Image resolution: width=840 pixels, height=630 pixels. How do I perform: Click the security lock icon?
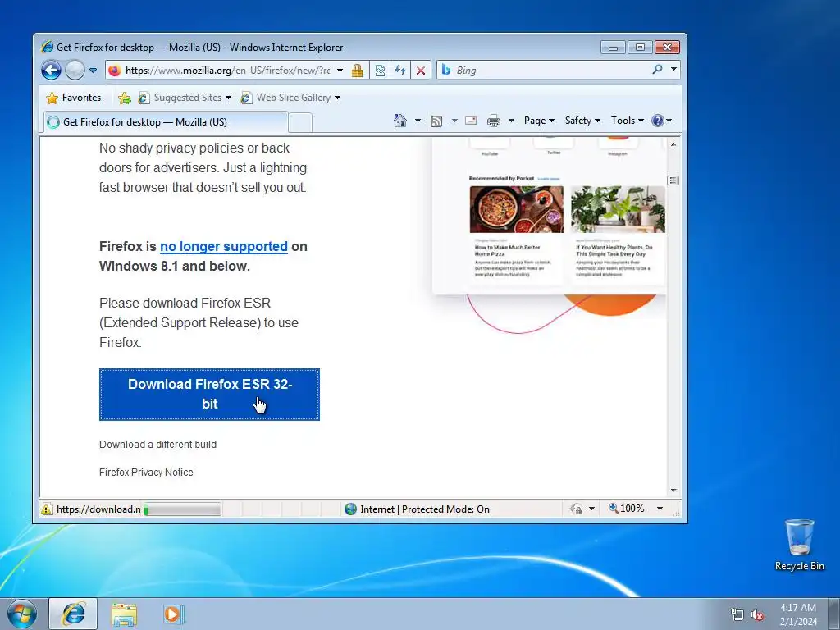358,71
